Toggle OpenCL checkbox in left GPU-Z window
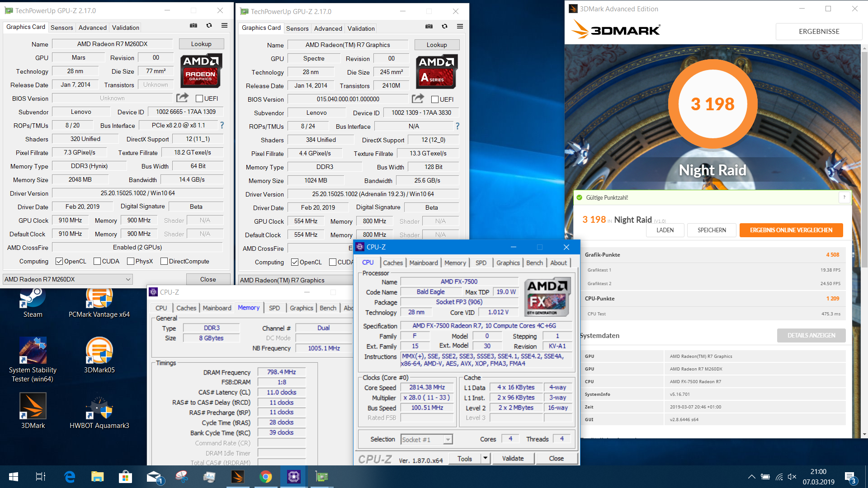868x488 pixels. [x=59, y=261]
